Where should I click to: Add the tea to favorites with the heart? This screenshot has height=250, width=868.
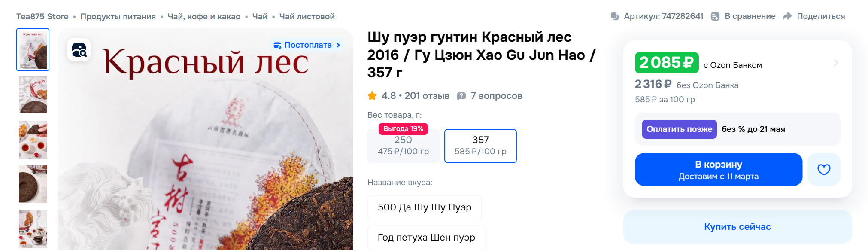click(824, 170)
